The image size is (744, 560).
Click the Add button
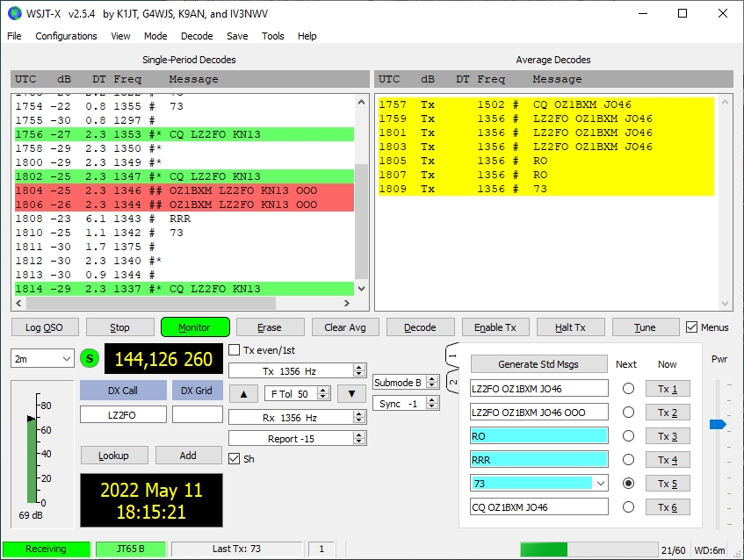[188, 456]
